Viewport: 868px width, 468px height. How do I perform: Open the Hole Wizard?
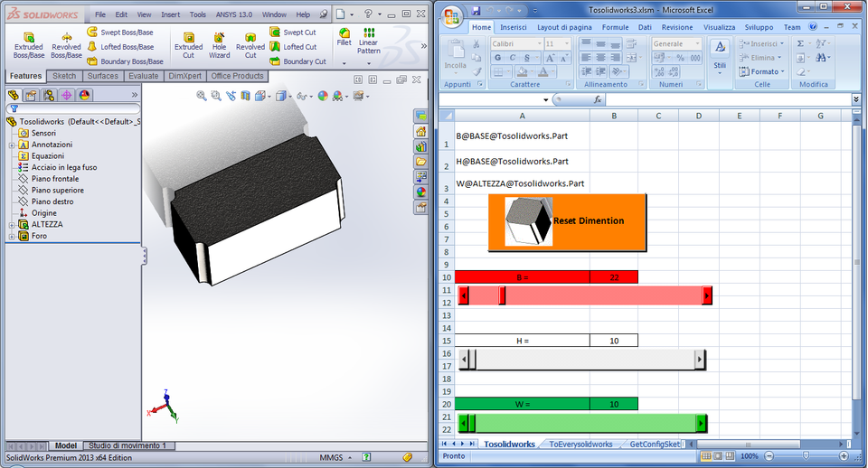pos(219,44)
